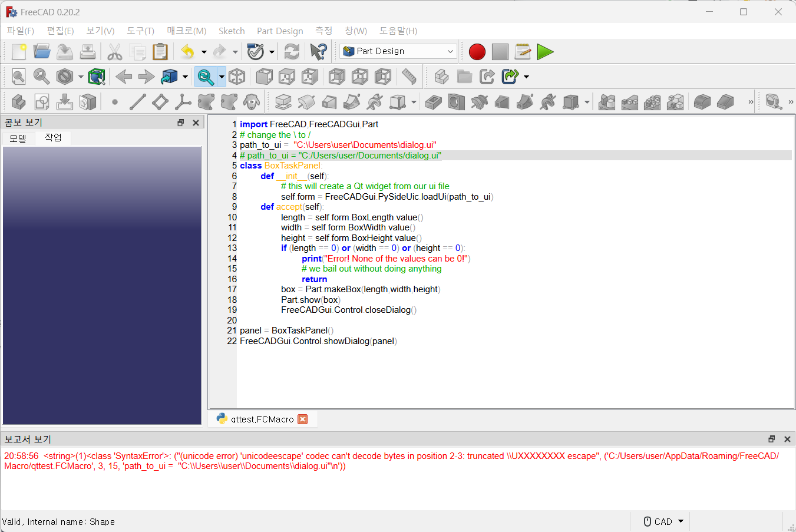The height and width of the screenshot is (532, 796).
Task: Open the 도움말(H) menu
Action: (398, 31)
